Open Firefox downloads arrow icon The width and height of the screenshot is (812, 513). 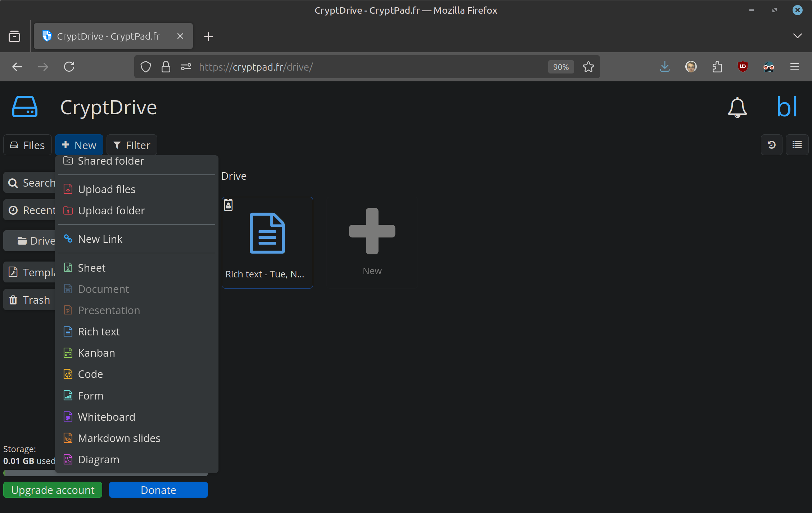tap(664, 67)
